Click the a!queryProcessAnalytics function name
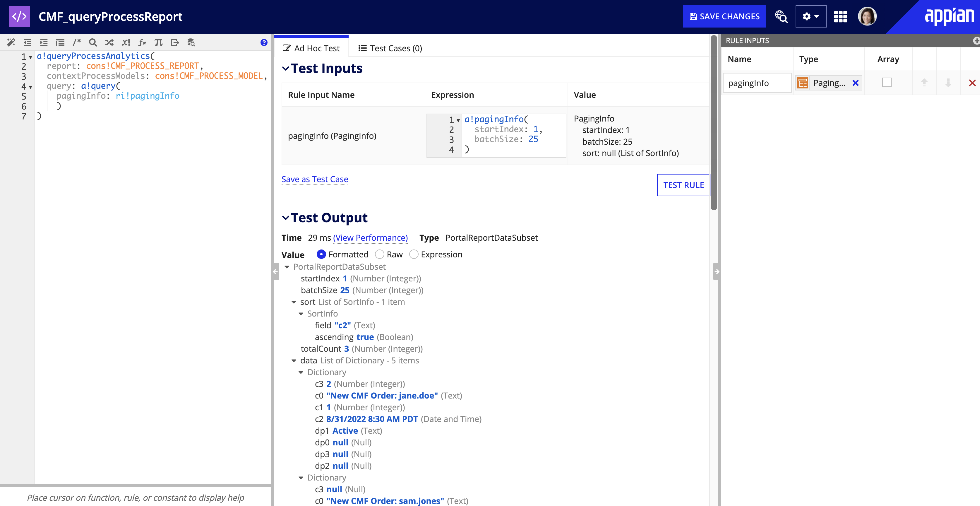The width and height of the screenshot is (980, 506). (93, 56)
